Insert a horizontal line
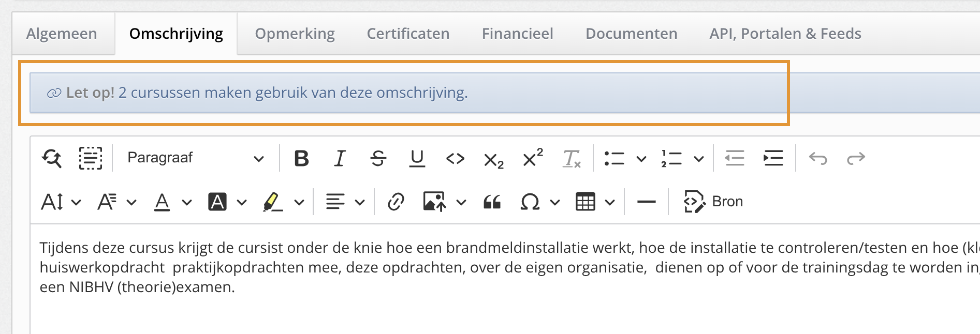This screenshot has width=980, height=334. click(x=646, y=202)
